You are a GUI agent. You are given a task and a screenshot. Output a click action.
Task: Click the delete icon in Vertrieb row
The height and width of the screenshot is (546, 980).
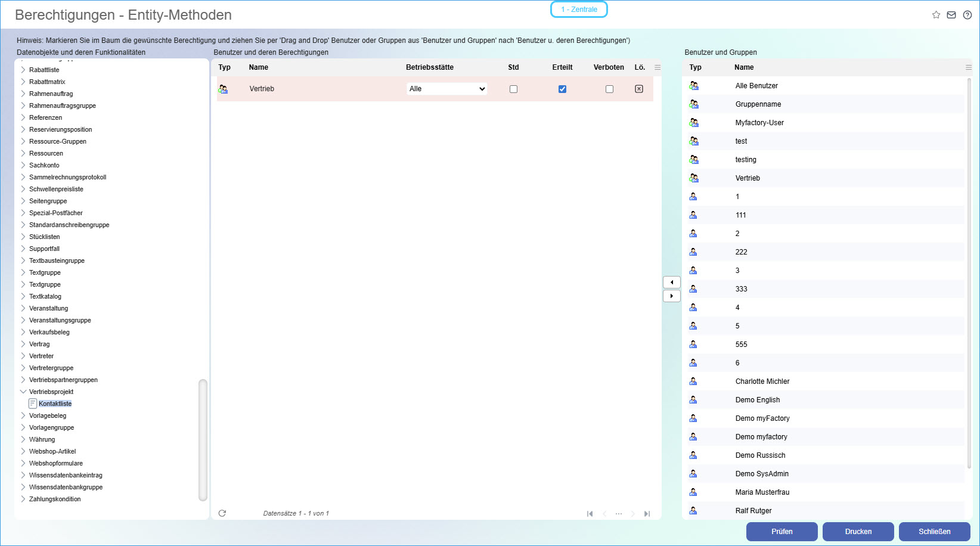pos(639,89)
